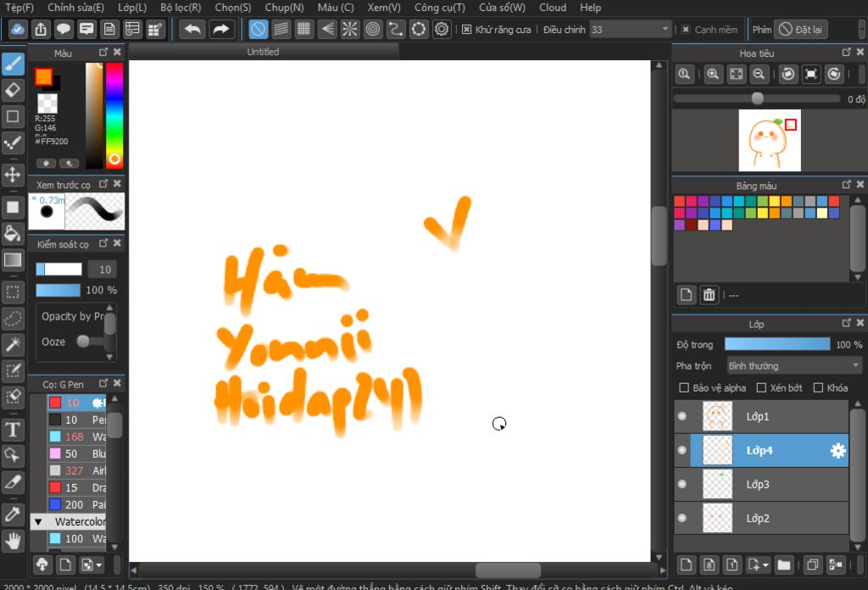Select the Lớp1 layer
Viewport: 868px width, 590px height.
point(762,416)
